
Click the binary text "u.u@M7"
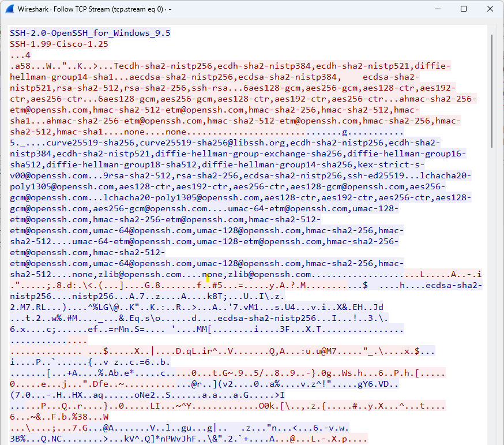coord(321,351)
